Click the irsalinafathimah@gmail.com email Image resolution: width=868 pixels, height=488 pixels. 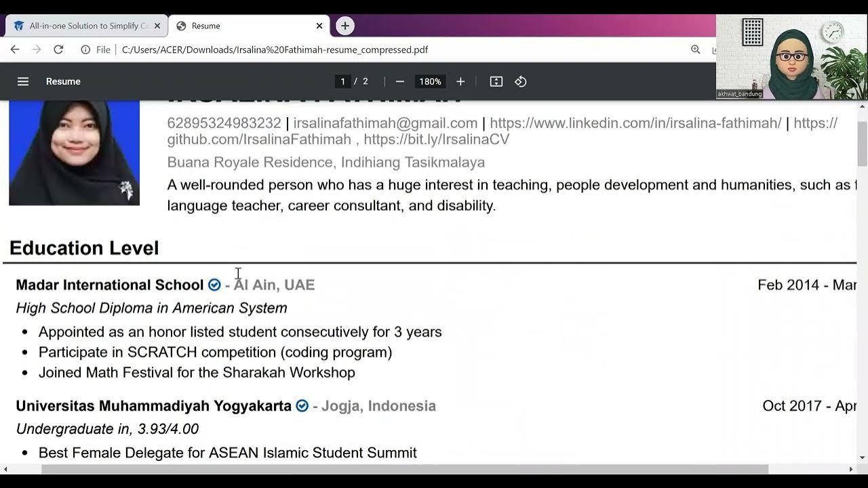pyautogui.click(x=385, y=123)
